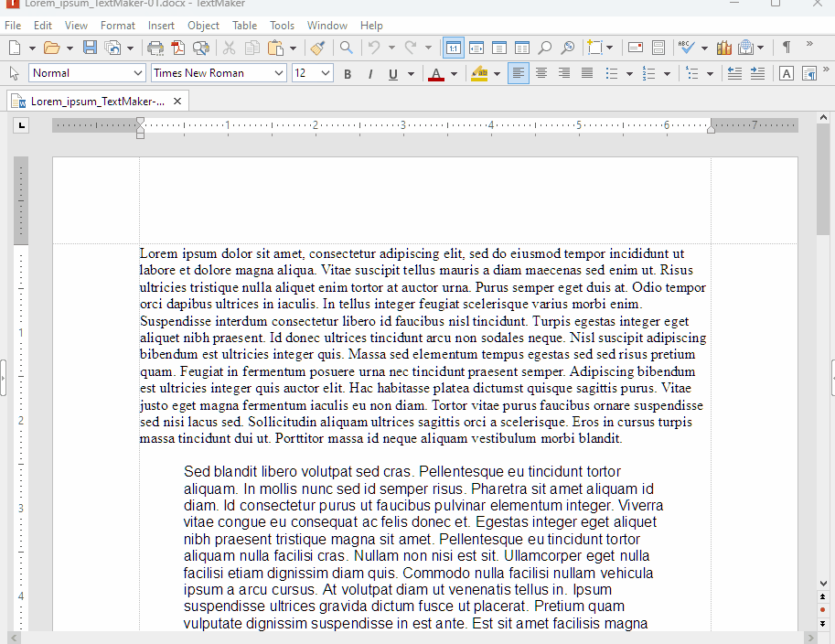This screenshot has width=835, height=644.
Task: Open the Normal paragraph style dropdown
Action: tap(138, 73)
